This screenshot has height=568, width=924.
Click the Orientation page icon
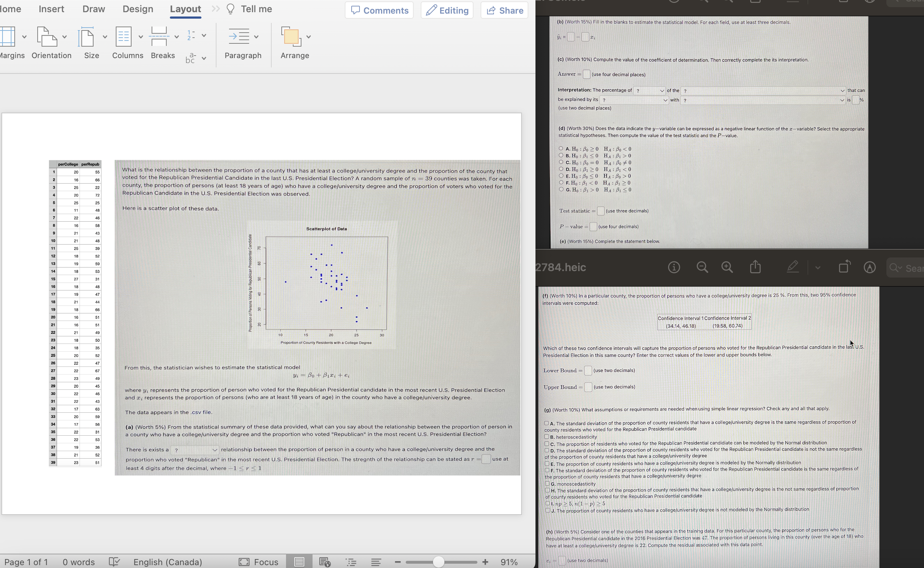47,37
